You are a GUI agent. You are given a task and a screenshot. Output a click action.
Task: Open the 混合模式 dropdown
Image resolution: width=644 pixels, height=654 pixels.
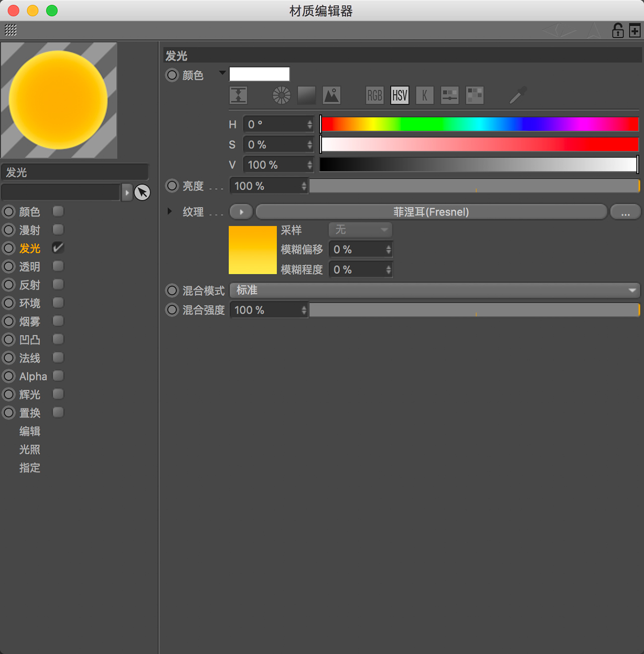click(x=435, y=290)
